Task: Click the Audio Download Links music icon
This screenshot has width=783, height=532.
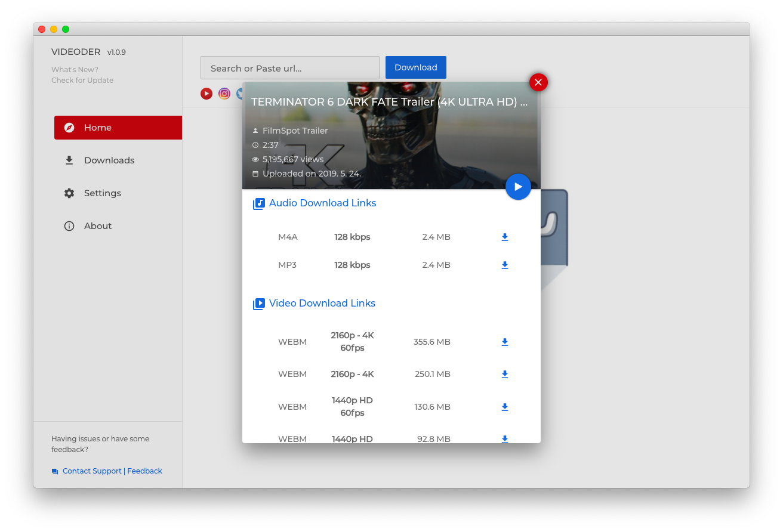Action: pyautogui.click(x=259, y=203)
